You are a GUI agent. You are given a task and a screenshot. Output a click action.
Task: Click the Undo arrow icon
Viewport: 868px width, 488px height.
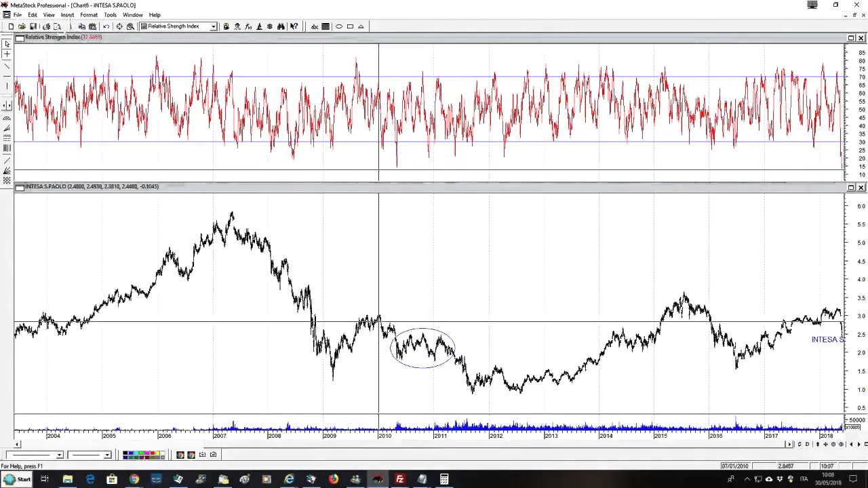pos(106,26)
